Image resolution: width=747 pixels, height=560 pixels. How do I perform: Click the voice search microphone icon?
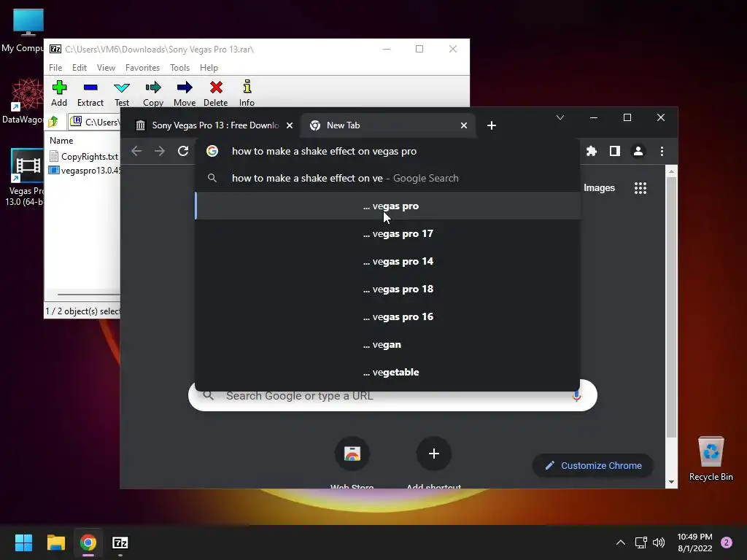pos(576,396)
